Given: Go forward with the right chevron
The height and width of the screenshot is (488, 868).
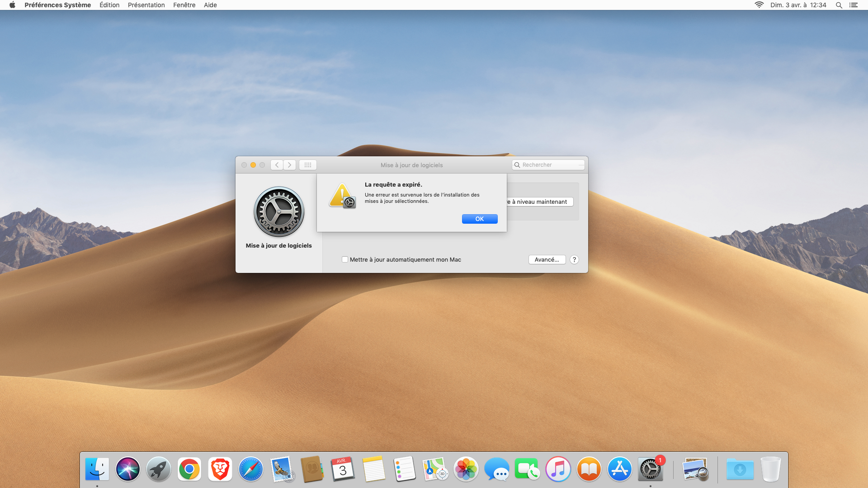Looking at the screenshot, I should point(290,165).
